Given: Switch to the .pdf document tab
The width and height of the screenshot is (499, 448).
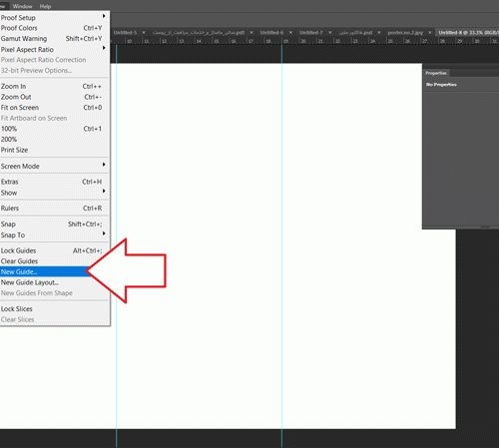Looking at the screenshot, I should click(199, 32).
